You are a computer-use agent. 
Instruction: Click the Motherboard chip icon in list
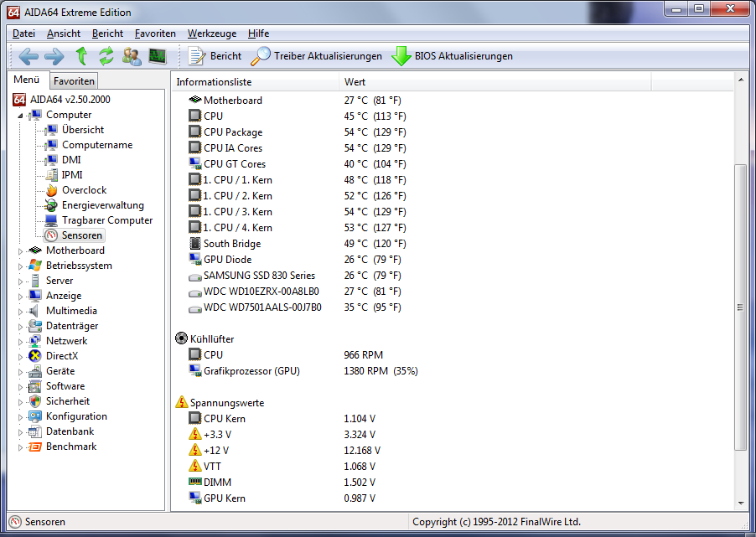click(x=194, y=100)
